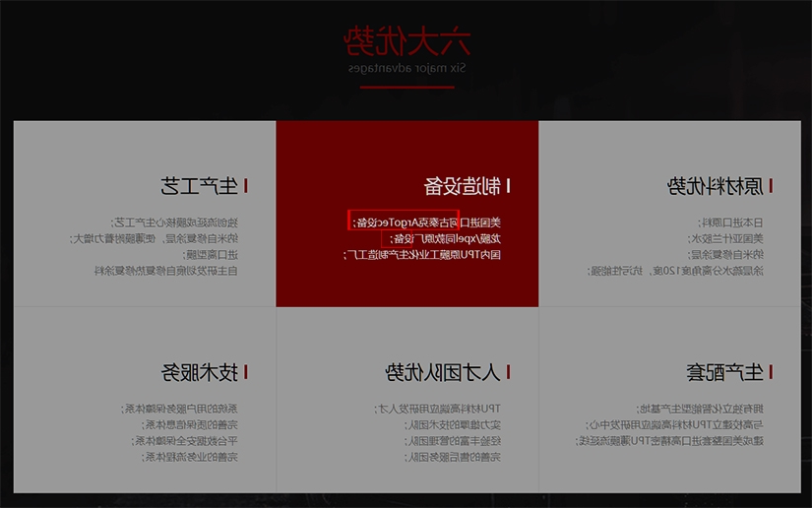Select the '生产配套' card heading

(725, 372)
